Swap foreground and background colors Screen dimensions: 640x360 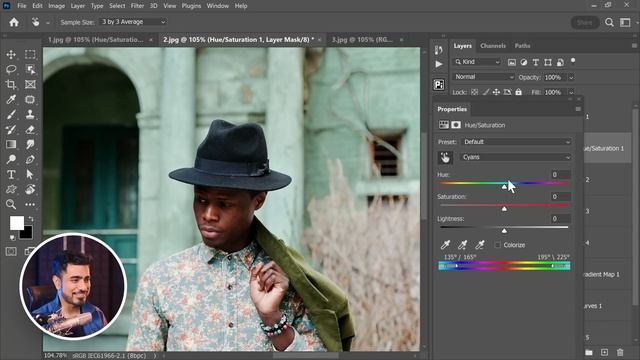pyautogui.click(x=31, y=219)
